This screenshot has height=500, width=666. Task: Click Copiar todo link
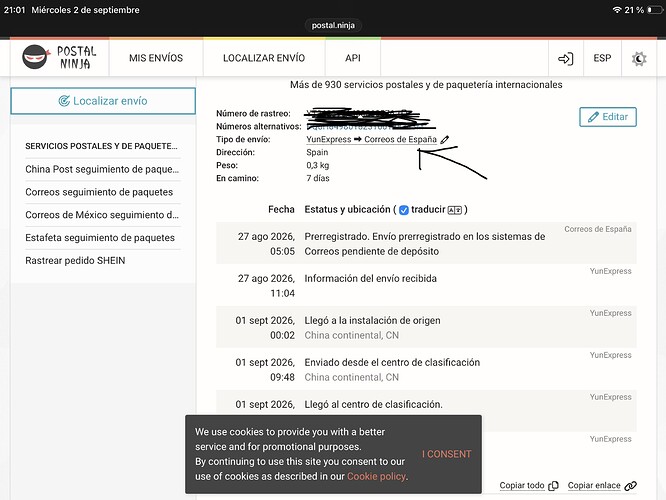(522, 485)
